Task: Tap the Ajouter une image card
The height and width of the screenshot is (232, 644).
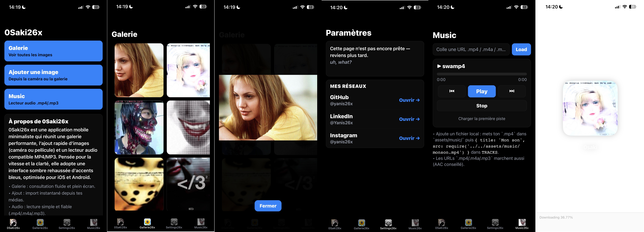Action: click(54, 75)
